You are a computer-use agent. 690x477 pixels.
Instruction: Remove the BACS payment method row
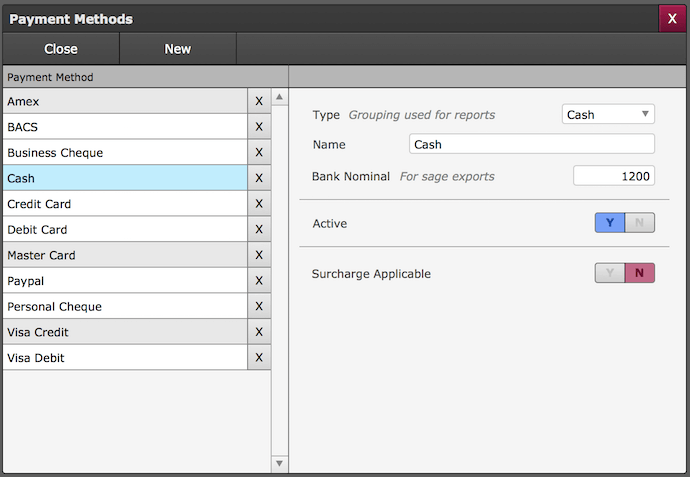pyautogui.click(x=259, y=127)
